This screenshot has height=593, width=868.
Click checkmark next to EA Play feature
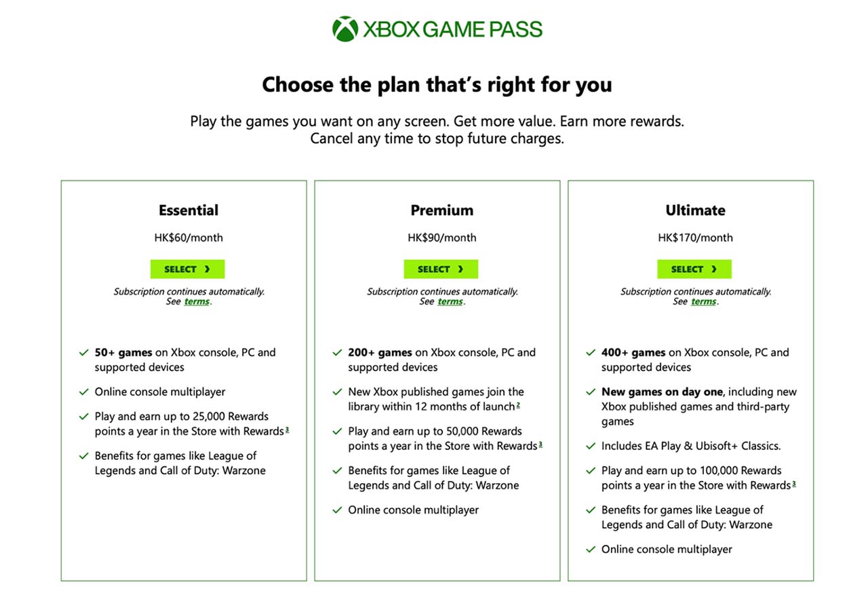pyautogui.click(x=591, y=446)
